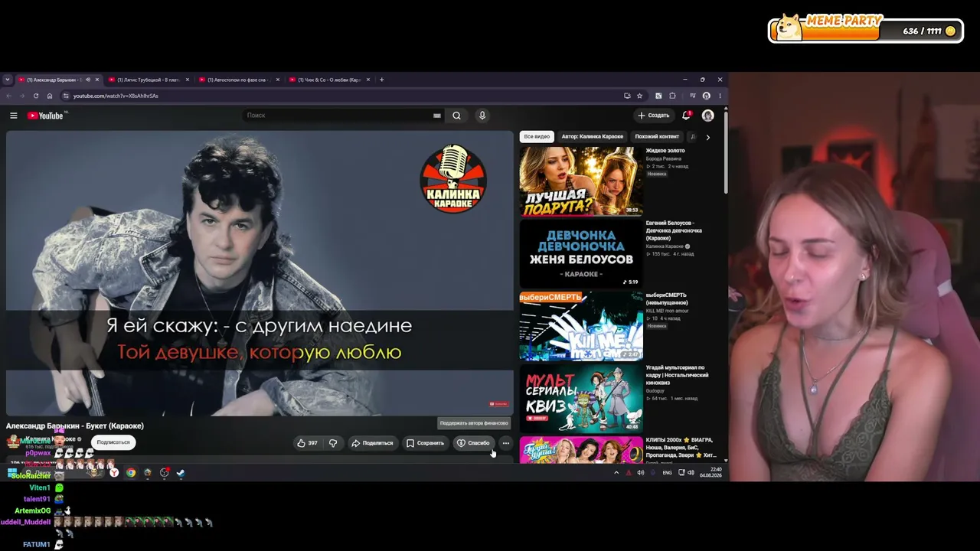Open the browser home page
The height and width of the screenshot is (551, 980).
[50, 96]
